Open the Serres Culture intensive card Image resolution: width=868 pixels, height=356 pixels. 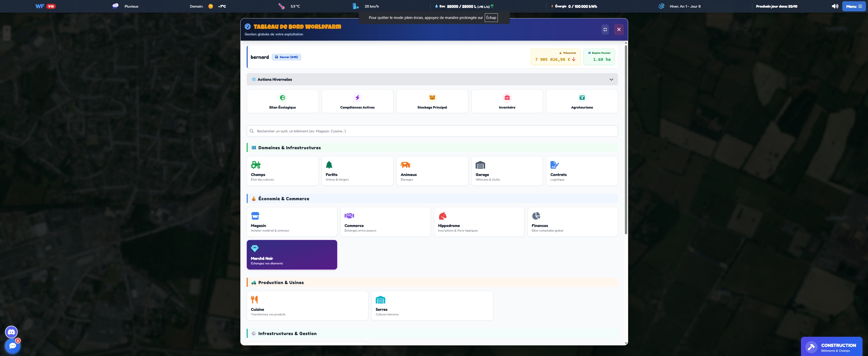pyautogui.click(x=432, y=306)
